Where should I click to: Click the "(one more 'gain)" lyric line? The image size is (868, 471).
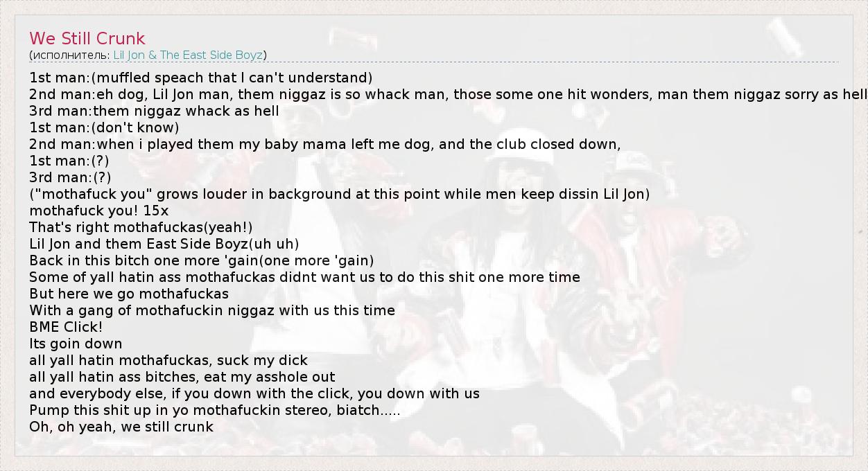[x=201, y=260]
